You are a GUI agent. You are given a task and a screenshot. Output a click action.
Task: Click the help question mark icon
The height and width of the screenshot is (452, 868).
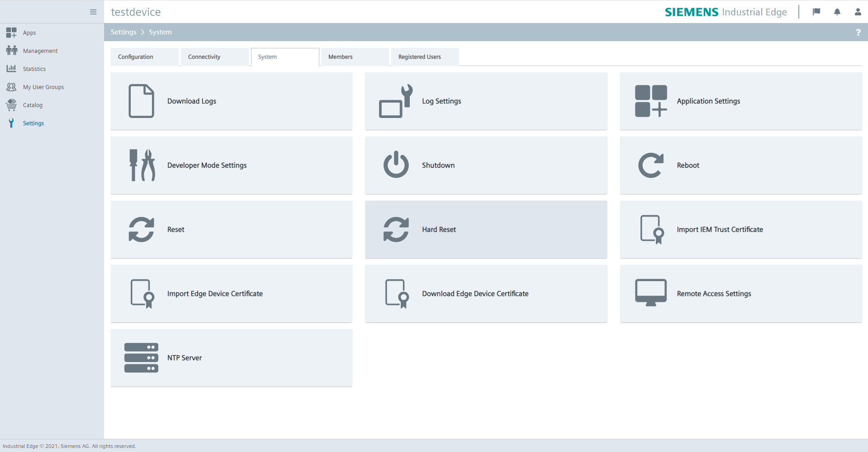pyautogui.click(x=858, y=33)
